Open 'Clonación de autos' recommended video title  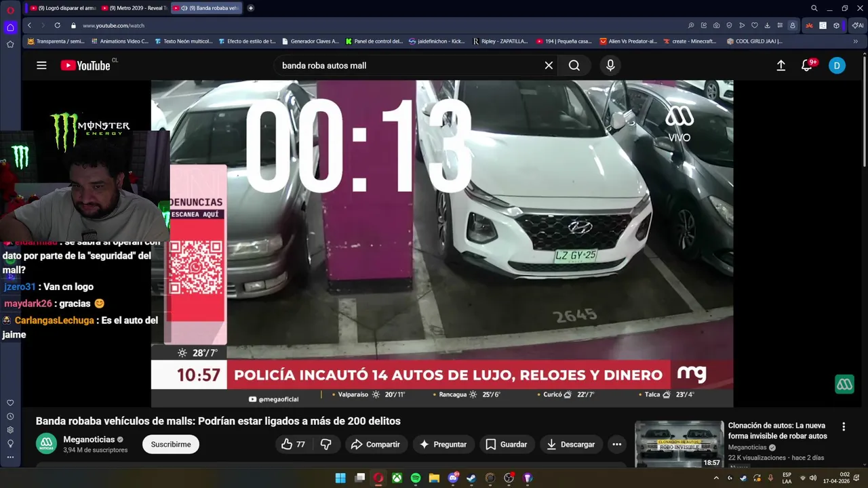(x=778, y=430)
